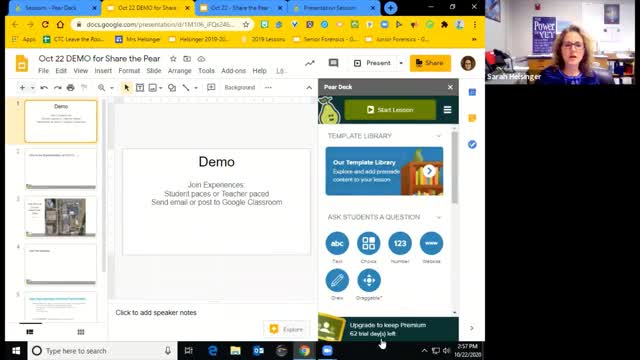This screenshot has width=640, height=360.
Task: Open the Pear Deck hamburger menu
Action: (447, 110)
